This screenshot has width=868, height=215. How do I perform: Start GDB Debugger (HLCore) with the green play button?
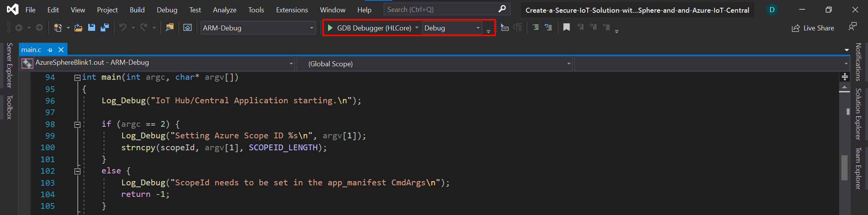click(330, 28)
